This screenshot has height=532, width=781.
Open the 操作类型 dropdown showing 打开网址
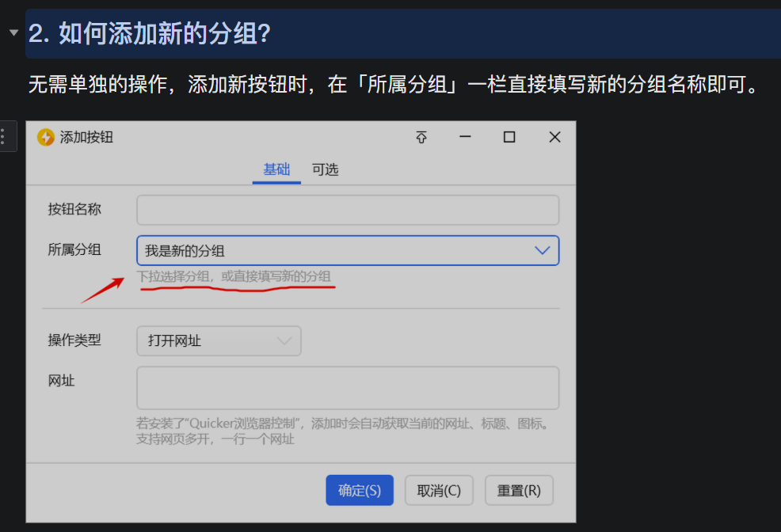coord(219,341)
